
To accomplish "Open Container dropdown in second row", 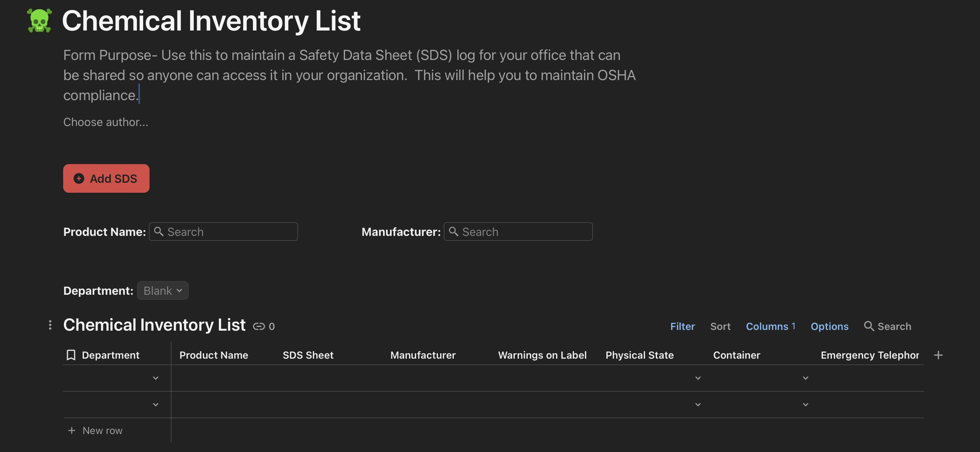I will [805, 404].
